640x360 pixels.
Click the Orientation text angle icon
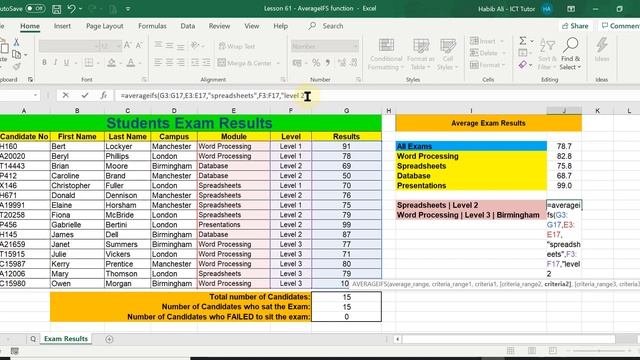coord(195,45)
